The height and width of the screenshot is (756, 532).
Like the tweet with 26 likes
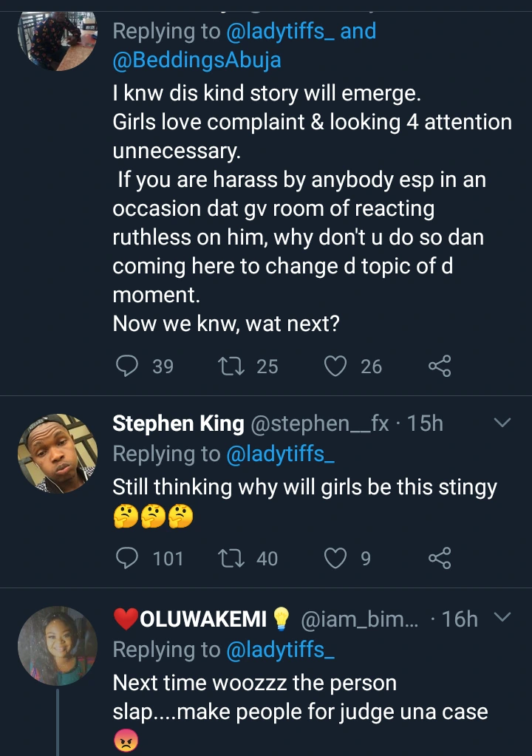coord(336,366)
